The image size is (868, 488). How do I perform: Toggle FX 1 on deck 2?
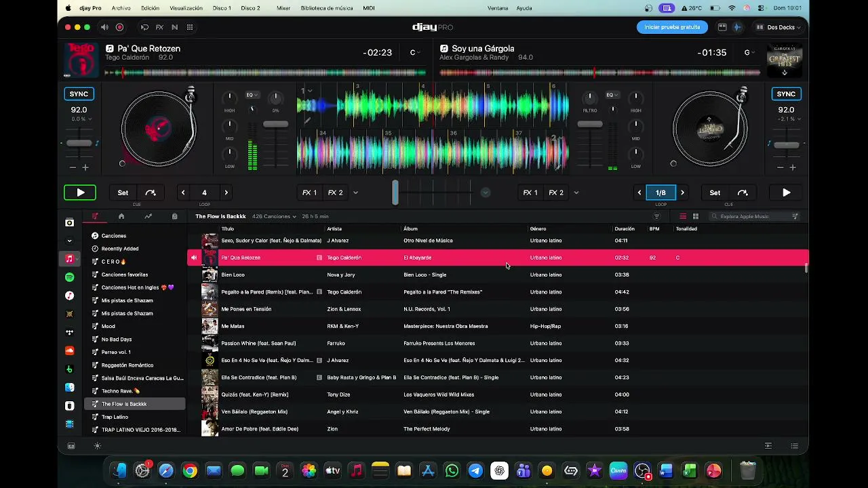point(530,192)
